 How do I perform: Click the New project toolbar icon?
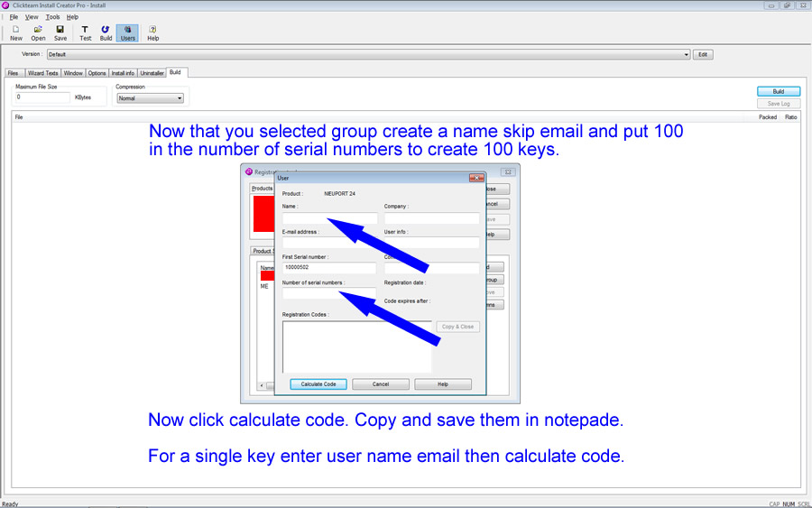tap(16, 32)
